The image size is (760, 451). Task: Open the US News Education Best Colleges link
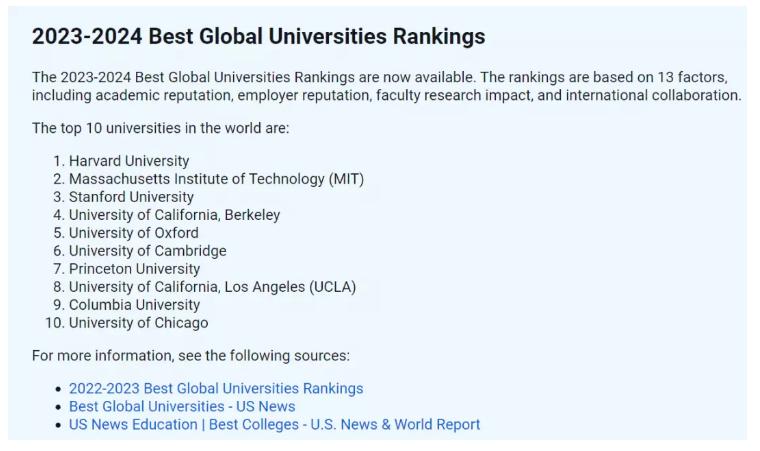pyautogui.click(x=274, y=424)
